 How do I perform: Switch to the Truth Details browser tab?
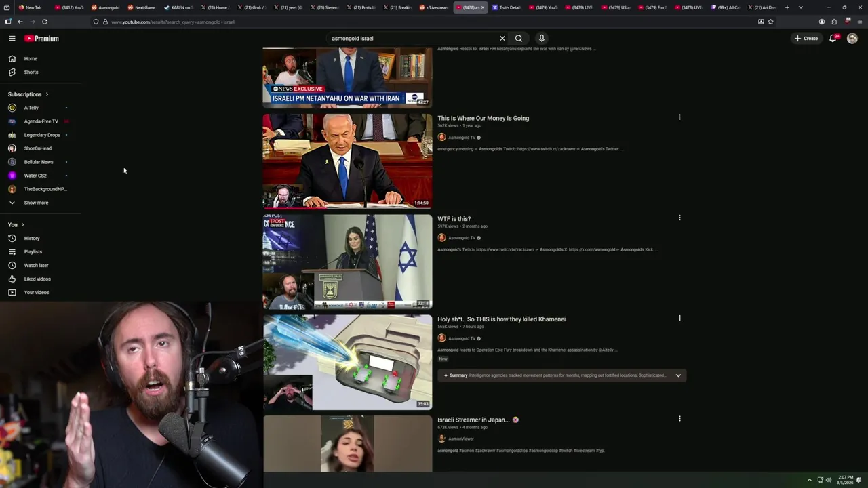[x=507, y=7]
